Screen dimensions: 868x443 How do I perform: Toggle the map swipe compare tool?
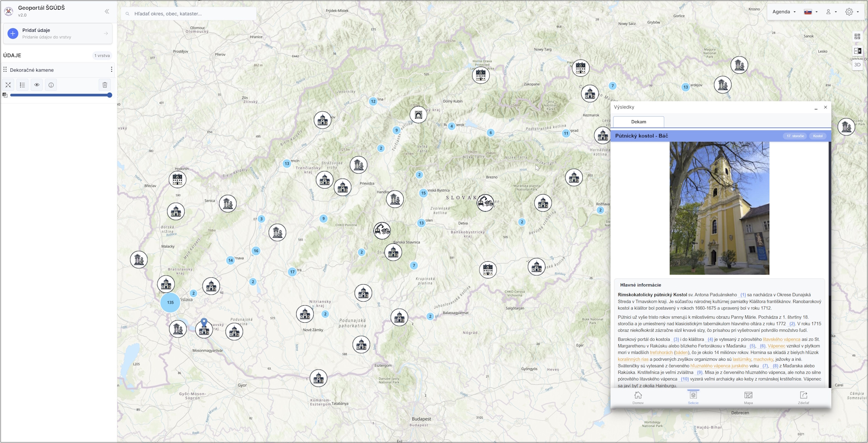coord(857,51)
